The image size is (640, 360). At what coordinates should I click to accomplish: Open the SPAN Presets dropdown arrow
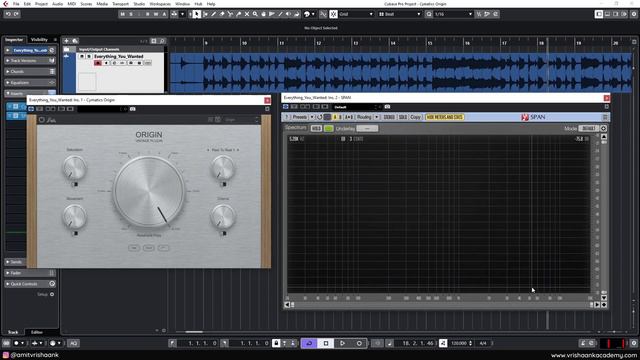(312, 117)
